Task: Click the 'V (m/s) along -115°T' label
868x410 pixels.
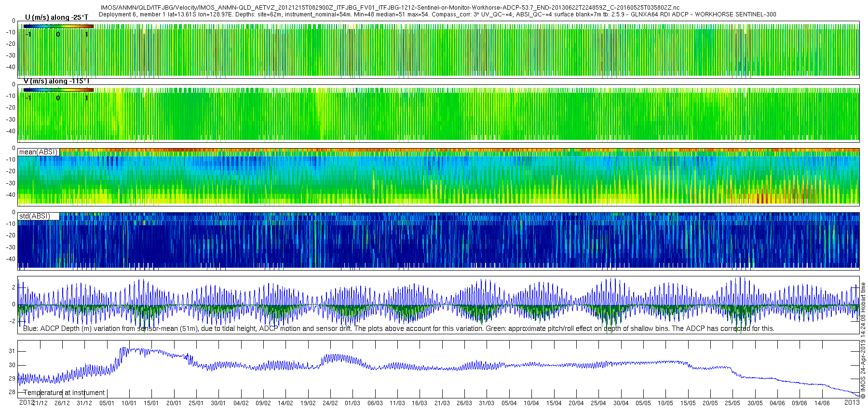Action: tap(56, 81)
